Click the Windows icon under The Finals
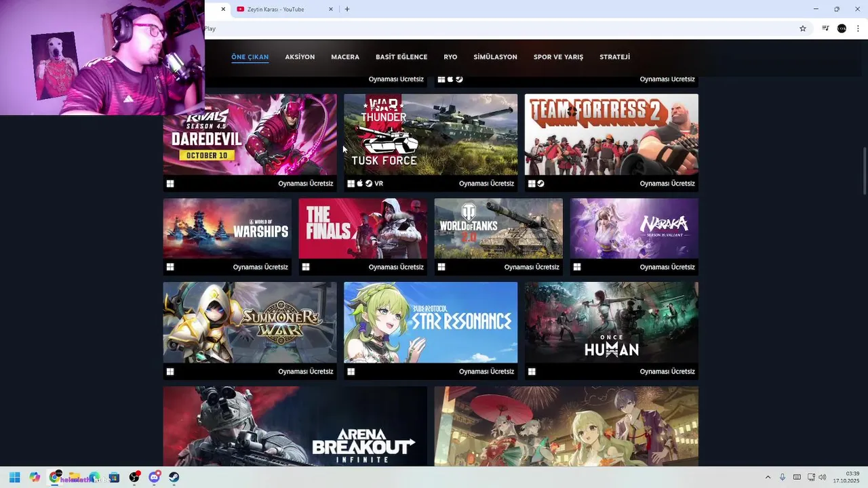Screen dimensions: 868x488 (x=306, y=267)
